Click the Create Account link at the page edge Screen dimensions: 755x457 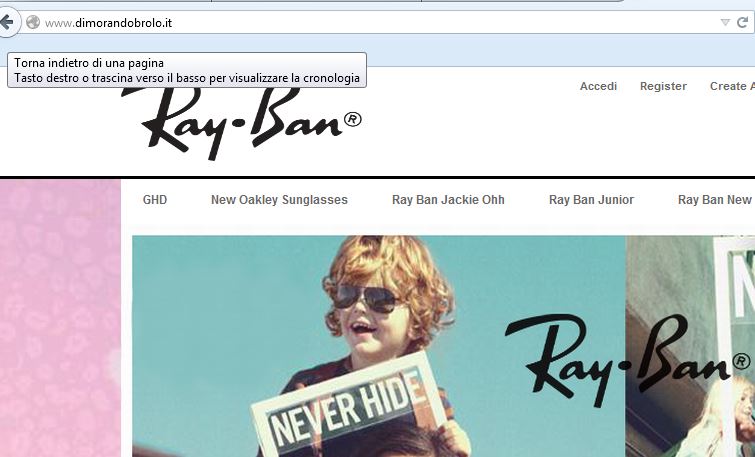[x=732, y=86]
